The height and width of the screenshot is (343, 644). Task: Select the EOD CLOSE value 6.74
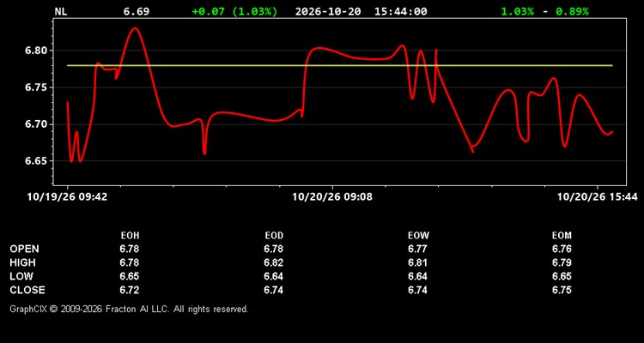click(274, 290)
